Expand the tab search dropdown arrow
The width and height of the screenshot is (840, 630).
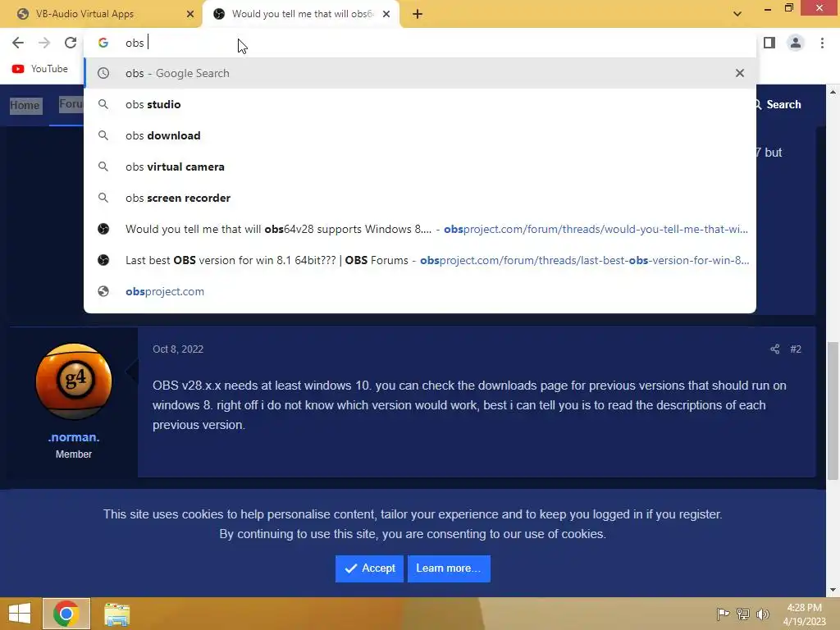[737, 14]
